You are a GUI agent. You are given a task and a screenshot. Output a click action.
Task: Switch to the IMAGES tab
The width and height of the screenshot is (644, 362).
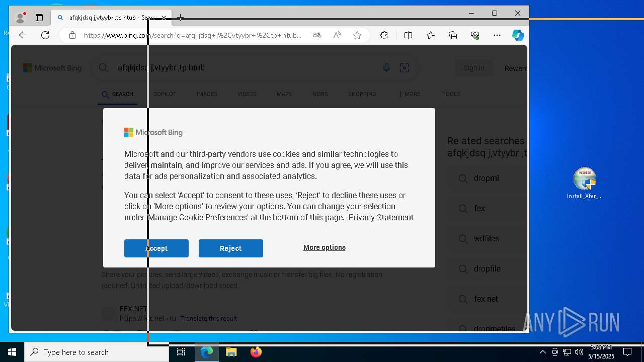click(x=207, y=94)
